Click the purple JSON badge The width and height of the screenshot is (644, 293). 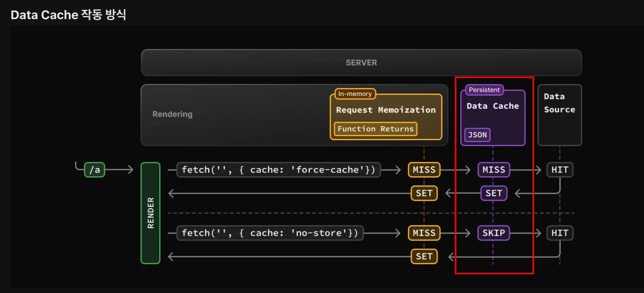point(477,135)
